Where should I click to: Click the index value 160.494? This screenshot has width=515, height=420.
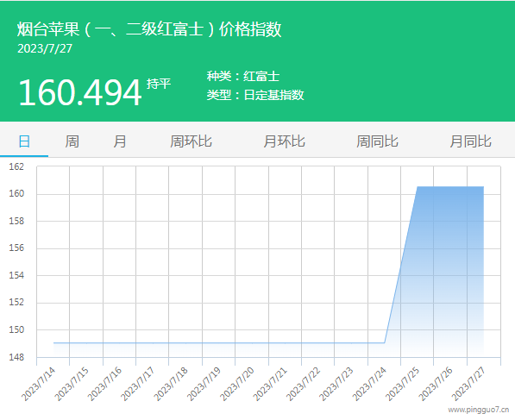[80, 92]
